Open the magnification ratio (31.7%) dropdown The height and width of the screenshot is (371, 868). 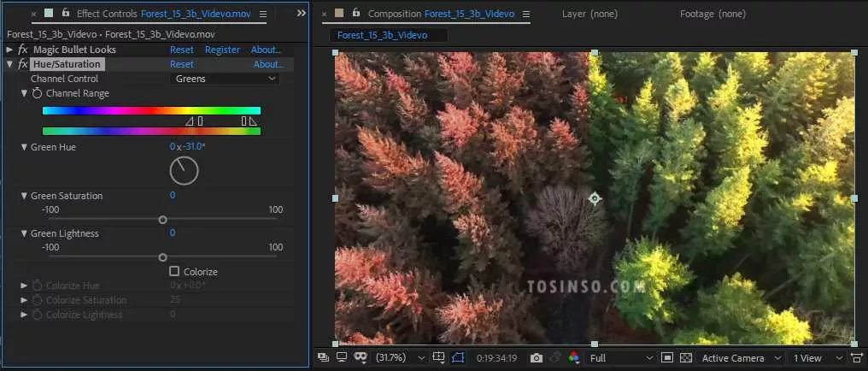pos(401,358)
